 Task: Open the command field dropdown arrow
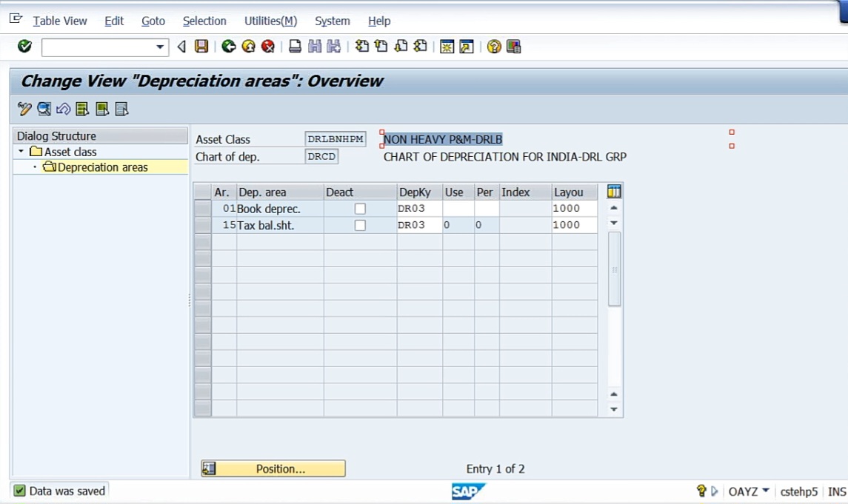(x=159, y=47)
